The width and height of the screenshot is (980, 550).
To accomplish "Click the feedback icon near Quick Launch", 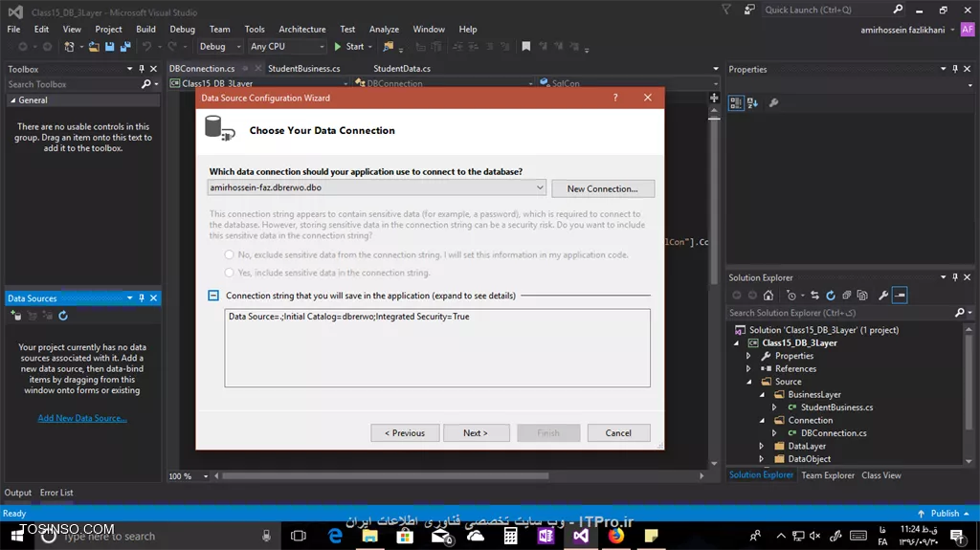I will coord(749,10).
